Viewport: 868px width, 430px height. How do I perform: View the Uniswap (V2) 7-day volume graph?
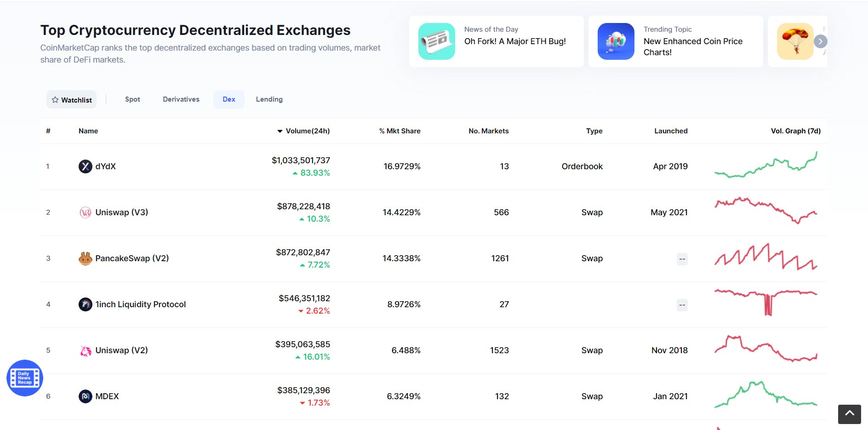(x=766, y=349)
